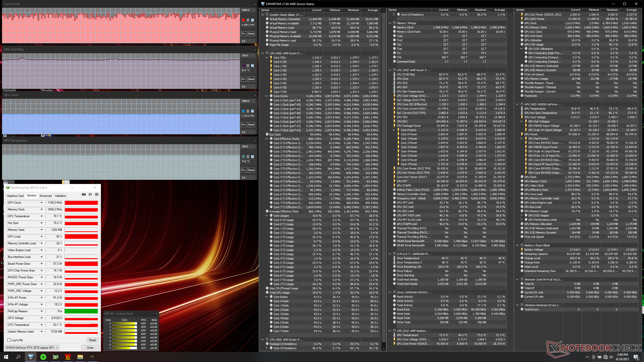Reset the GPU Temperature graph

[x=251, y=170]
